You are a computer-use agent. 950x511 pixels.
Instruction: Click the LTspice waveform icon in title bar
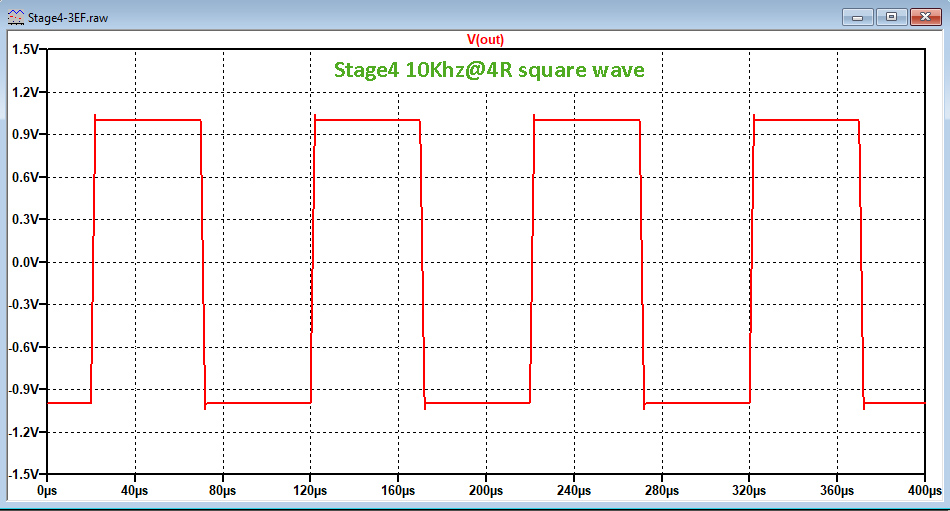tap(16, 17)
